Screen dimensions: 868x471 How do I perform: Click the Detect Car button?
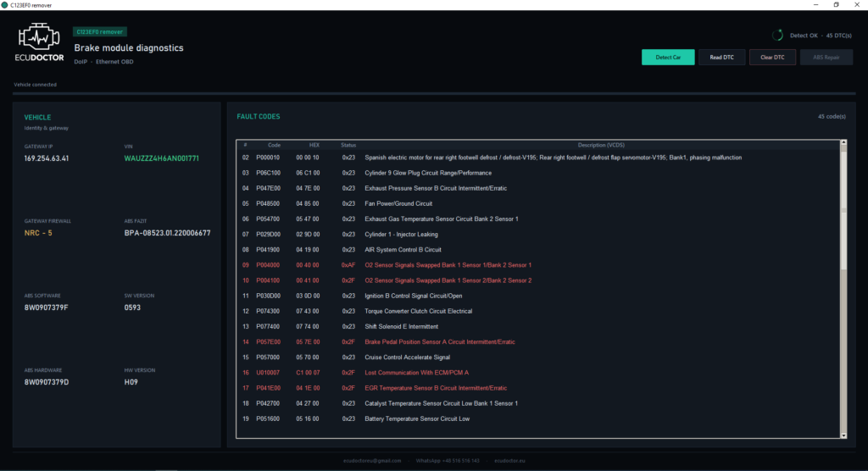668,57
